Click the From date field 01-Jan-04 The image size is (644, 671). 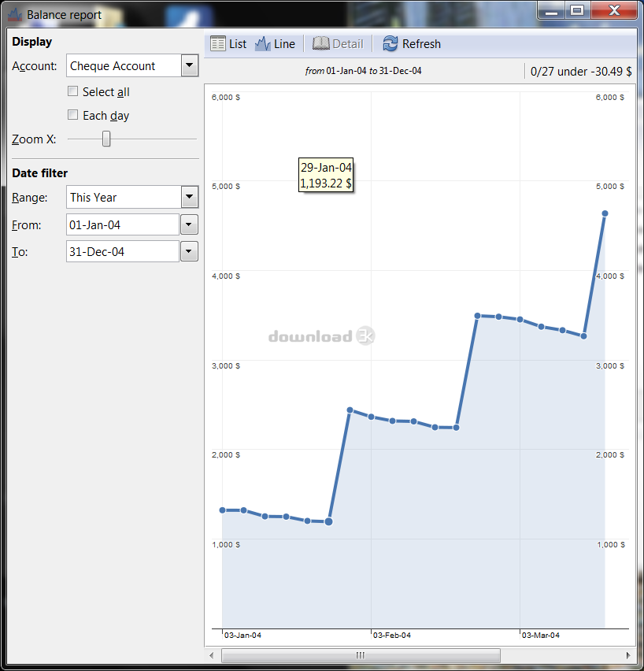pyautogui.click(x=123, y=224)
